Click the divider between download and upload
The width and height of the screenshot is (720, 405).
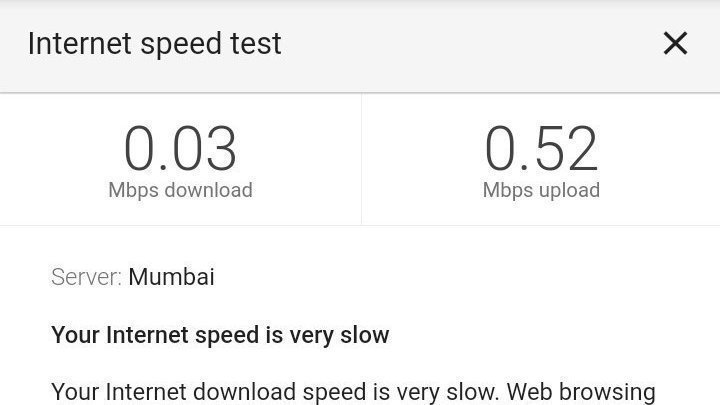361,159
